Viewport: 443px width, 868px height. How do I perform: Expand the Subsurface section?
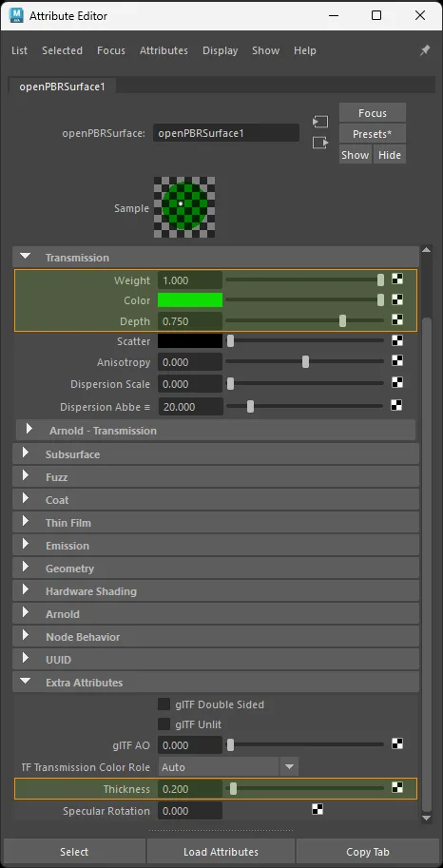26,453
